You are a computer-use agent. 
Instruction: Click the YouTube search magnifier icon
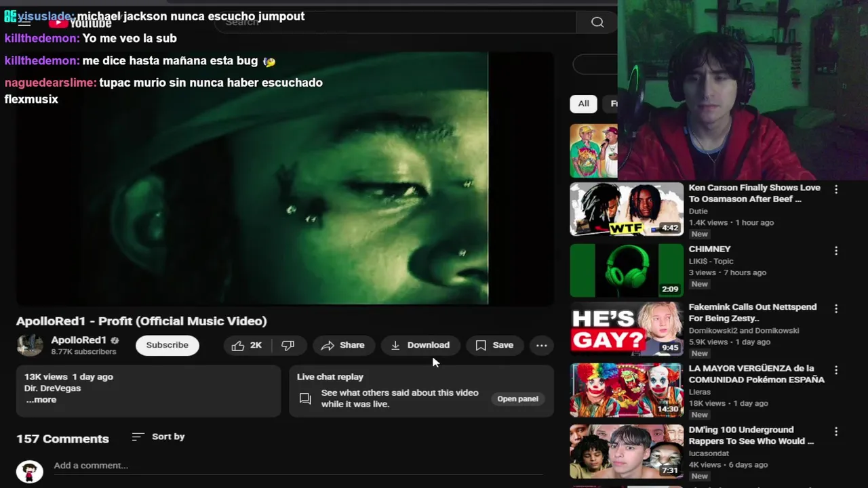pos(597,22)
